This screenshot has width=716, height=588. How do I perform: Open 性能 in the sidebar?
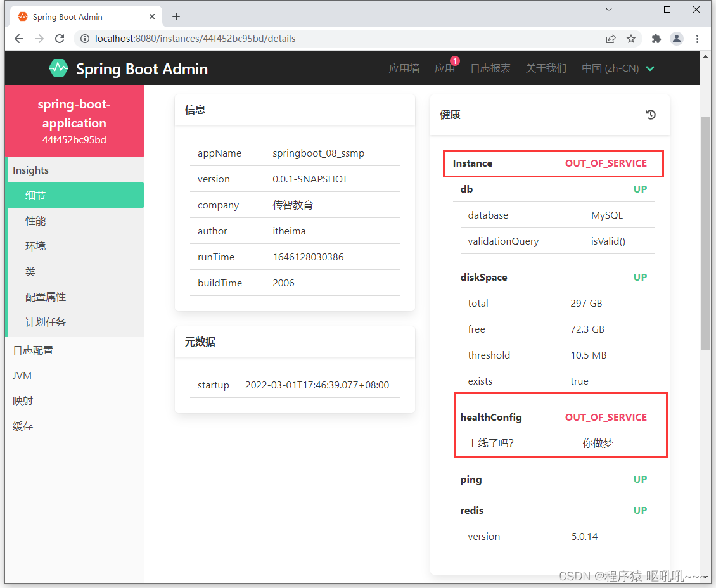click(x=75, y=221)
